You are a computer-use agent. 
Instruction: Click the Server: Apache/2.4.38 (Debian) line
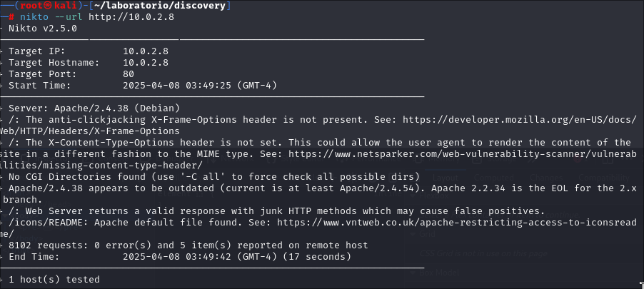point(94,108)
